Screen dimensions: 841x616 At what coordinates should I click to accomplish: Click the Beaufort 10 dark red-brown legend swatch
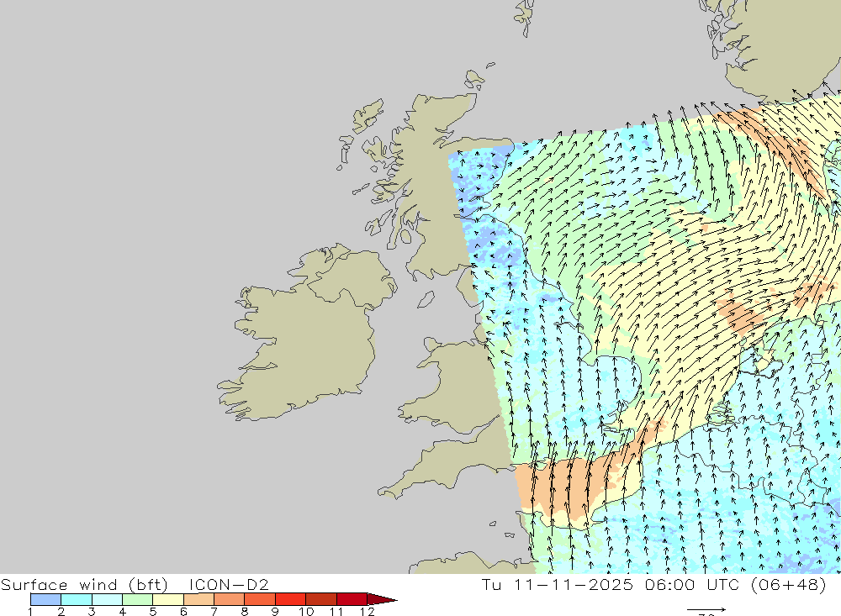click(320, 599)
